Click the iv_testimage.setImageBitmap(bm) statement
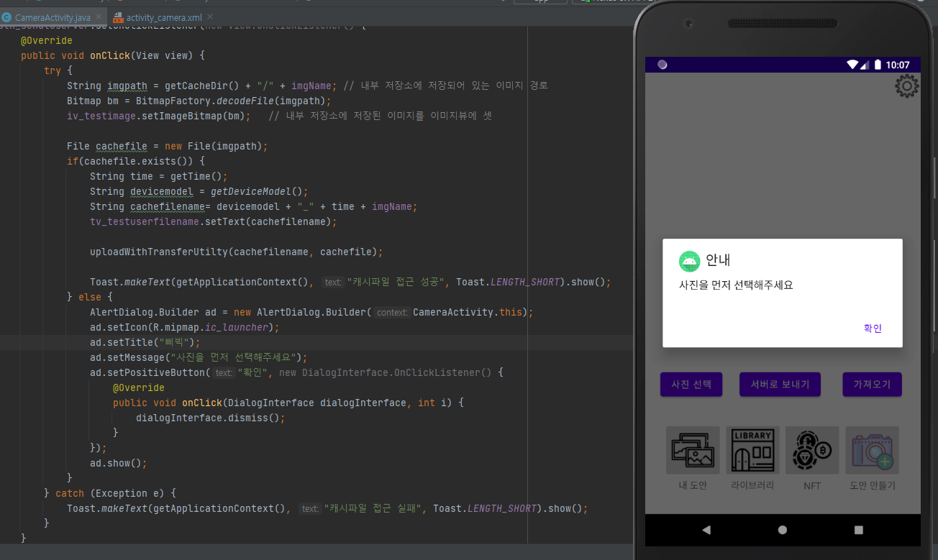Screen dimensions: 938x560 pyautogui.click(x=159, y=116)
